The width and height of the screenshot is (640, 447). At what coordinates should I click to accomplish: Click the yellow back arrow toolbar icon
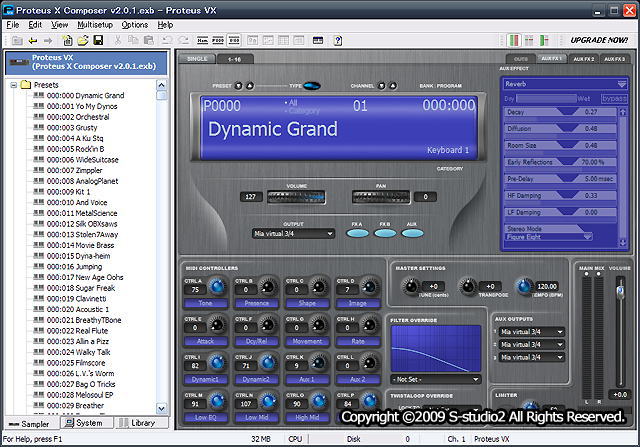(x=33, y=40)
